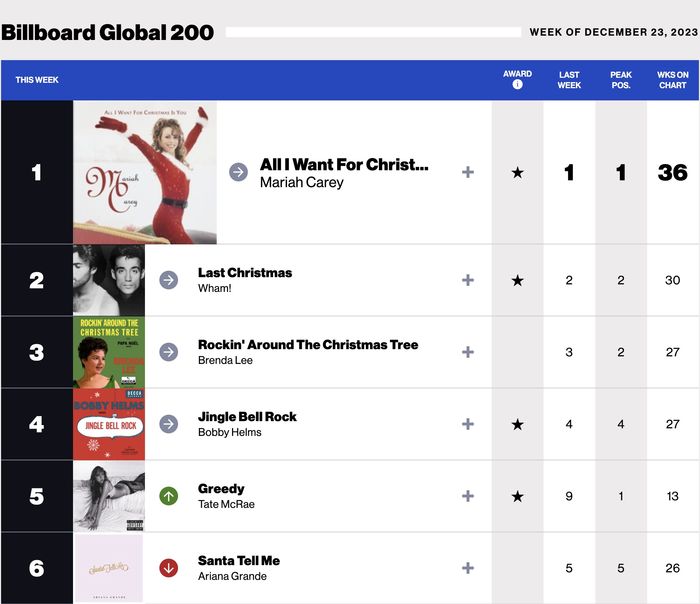Screen dimensions: 700x604
Task: Click the award star in Jingle Bell Rock row
Action: click(x=517, y=424)
